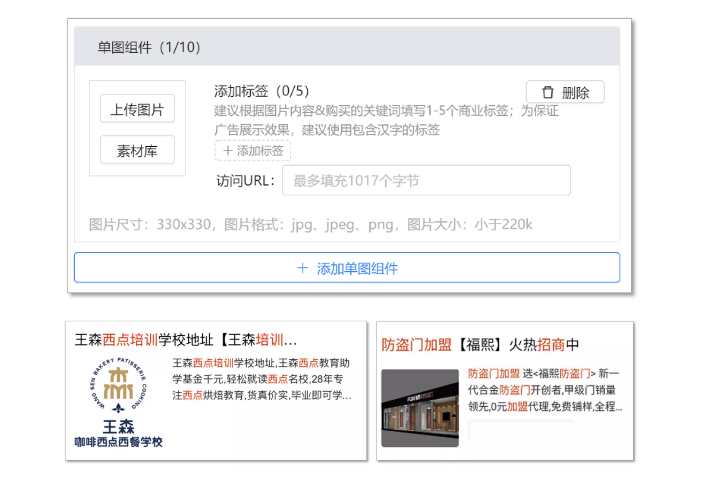Click the 图片尺寸: 330x330 requirement text
This screenshot has width=709, height=495.
coord(310,224)
